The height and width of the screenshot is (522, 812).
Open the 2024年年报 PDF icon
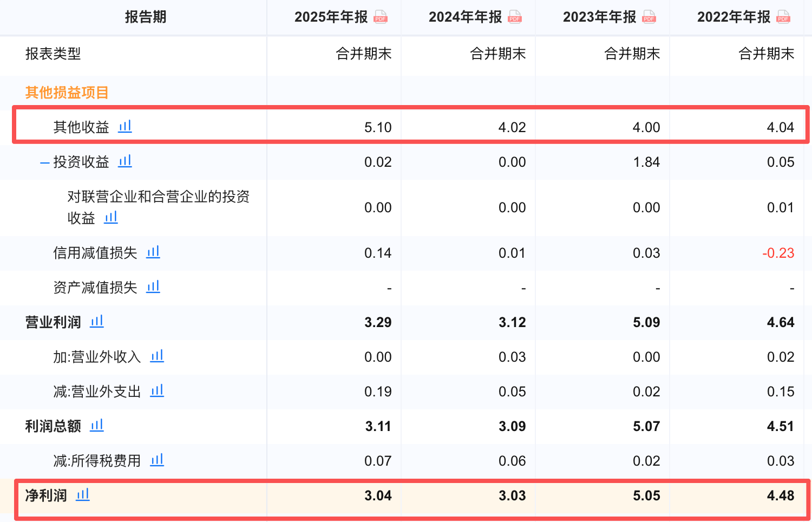tap(515, 17)
